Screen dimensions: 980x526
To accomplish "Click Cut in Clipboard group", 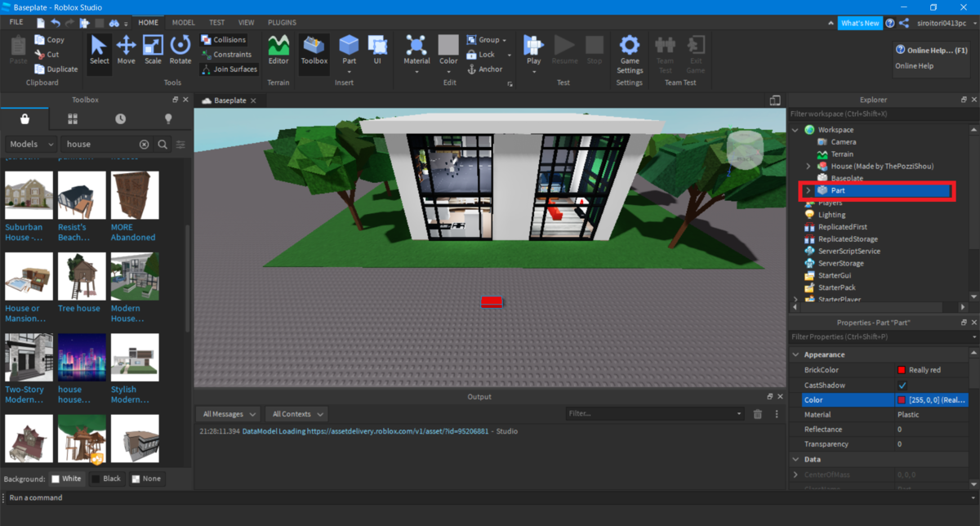I will tap(47, 54).
